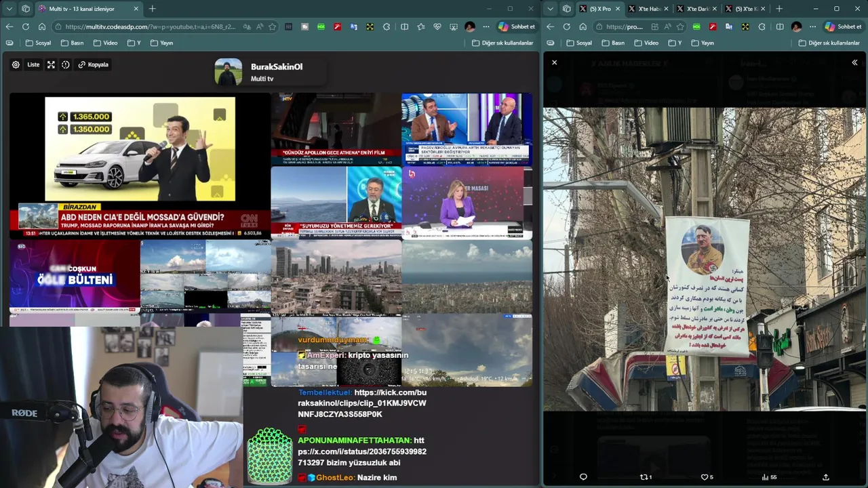868x488 pixels.
Task: Select the city skyline live camera tile
Action: [336, 278]
